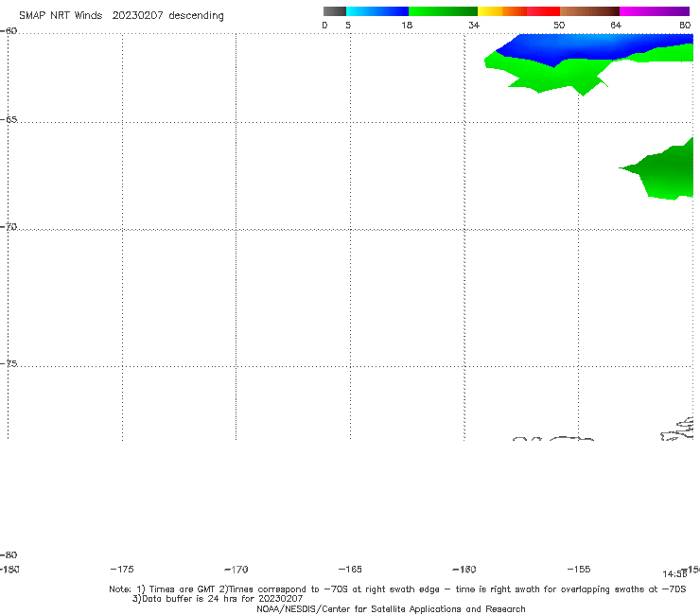Screen dimensions: 700x615
Task: Click the '20230207' date in the title
Action: 137,15
